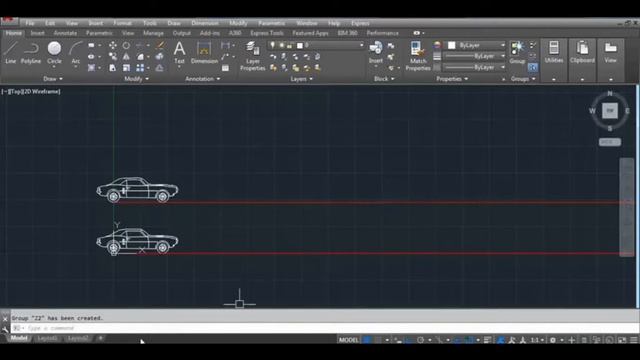Activate the Rotate tool in Modify
Image resolution: width=640 pixels, height=360 pixels.
[x=127, y=45]
